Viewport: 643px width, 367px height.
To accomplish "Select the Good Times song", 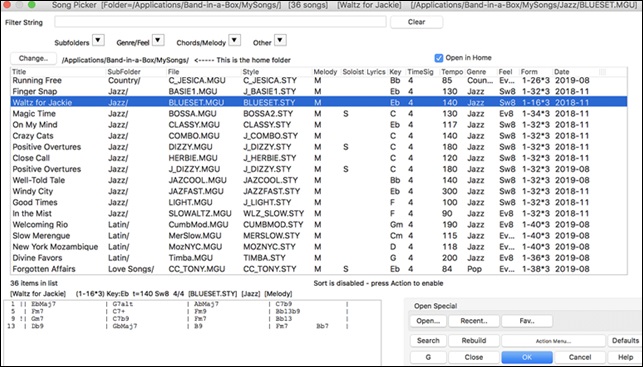I will [x=319, y=202].
